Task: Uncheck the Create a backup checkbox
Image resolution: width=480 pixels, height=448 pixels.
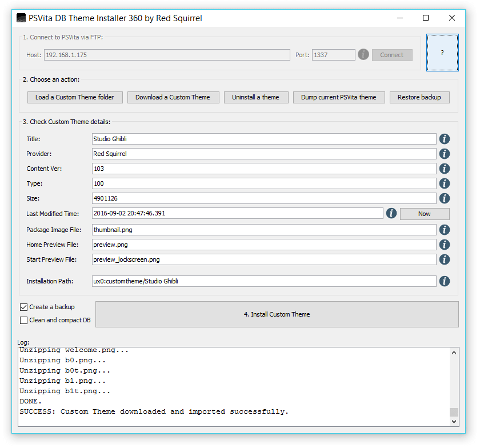Action: click(x=24, y=307)
